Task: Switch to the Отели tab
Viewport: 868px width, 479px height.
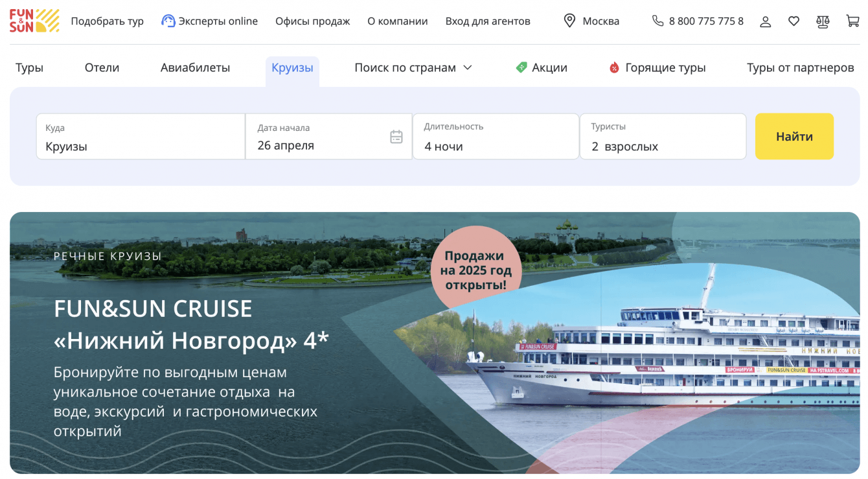Action: click(x=102, y=67)
